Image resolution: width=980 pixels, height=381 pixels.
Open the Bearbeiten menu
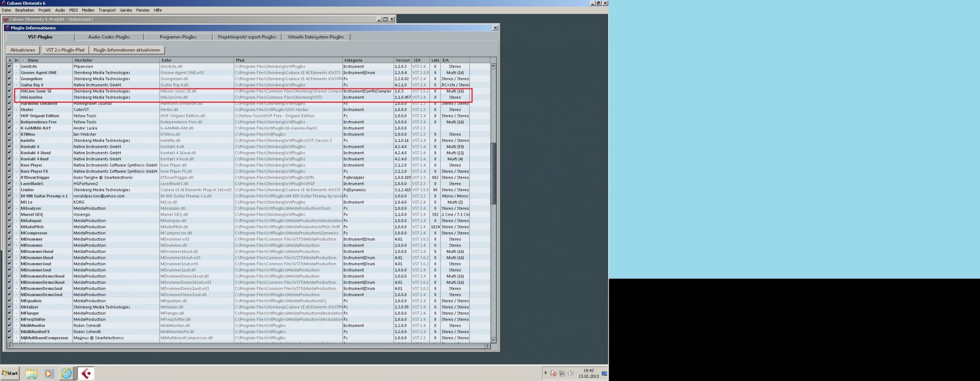24,10
